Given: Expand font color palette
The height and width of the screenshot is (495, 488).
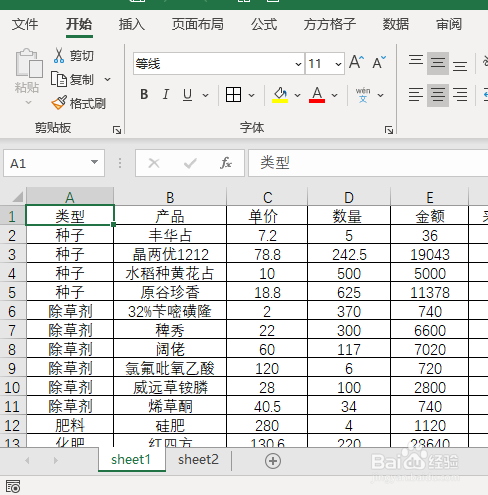Looking at the screenshot, I should point(335,95).
